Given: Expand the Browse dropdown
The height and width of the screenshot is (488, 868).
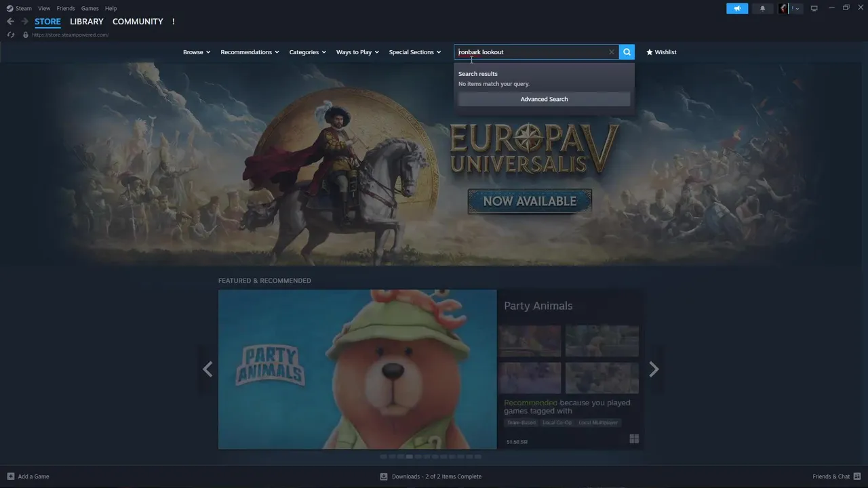Looking at the screenshot, I should point(197,52).
